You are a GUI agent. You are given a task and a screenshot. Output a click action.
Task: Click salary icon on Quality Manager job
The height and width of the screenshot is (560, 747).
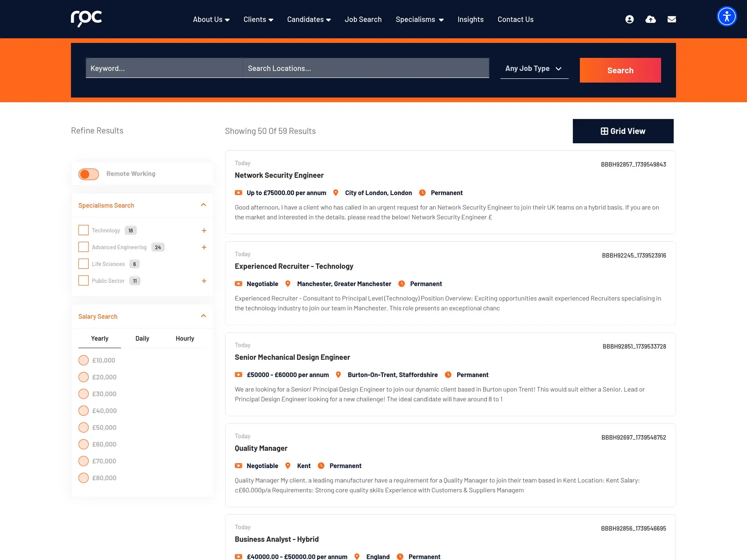[x=239, y=466]
